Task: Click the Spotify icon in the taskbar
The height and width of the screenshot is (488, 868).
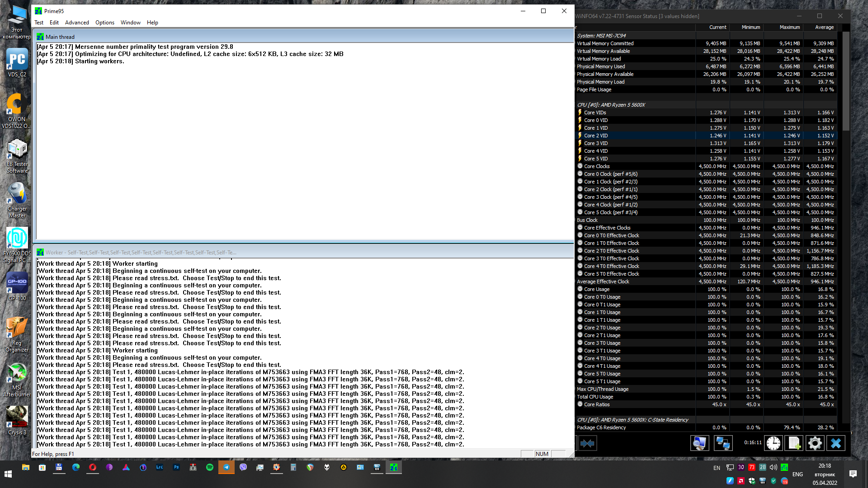Action: [x=210, y=467]
